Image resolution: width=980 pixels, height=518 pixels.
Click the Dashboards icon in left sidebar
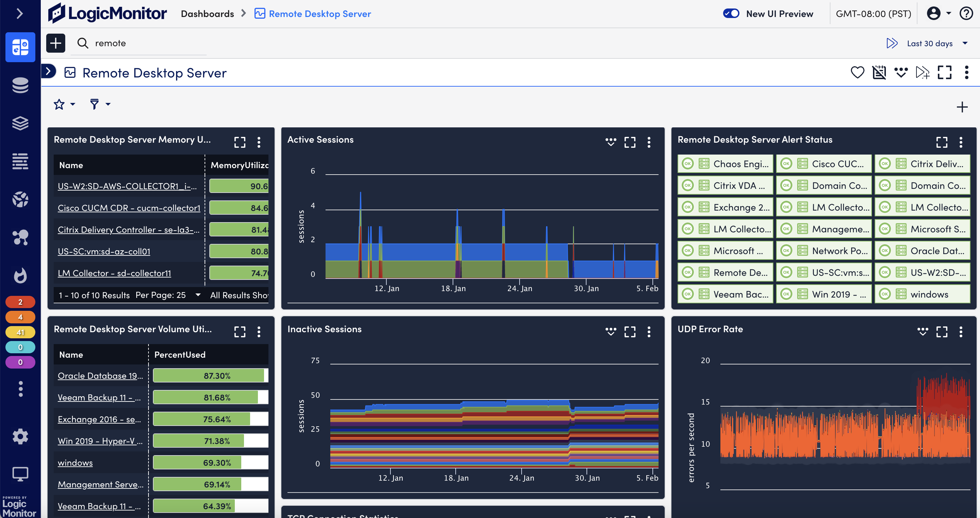coord(20,47)
